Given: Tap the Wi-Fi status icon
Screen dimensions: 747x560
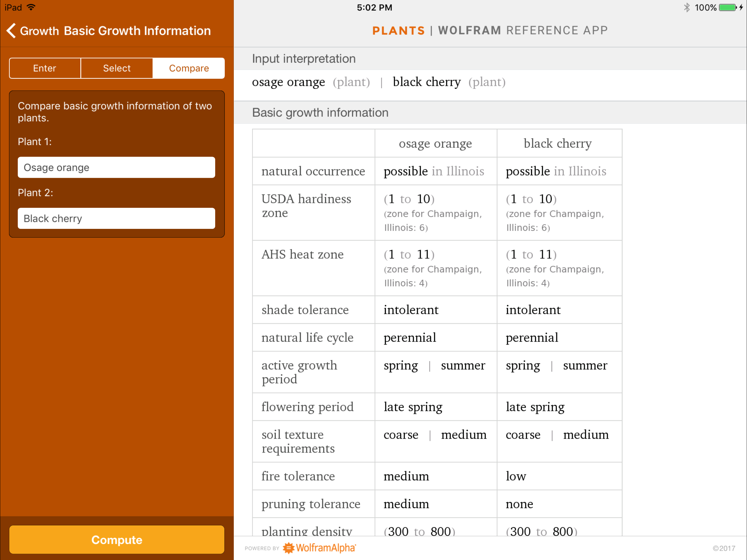Looking at the screenshot, I should 31,7.
